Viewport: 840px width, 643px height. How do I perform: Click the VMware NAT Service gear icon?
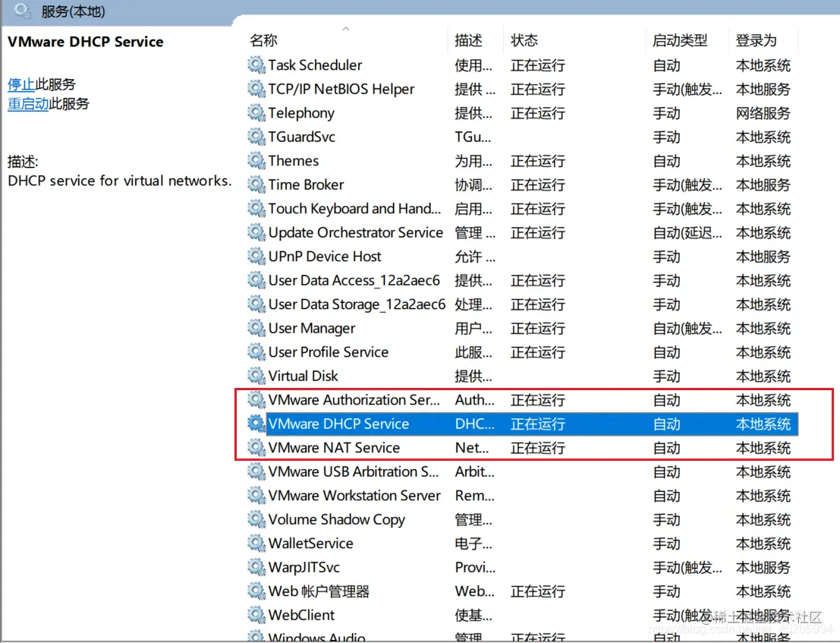click(x=256, y=447)
